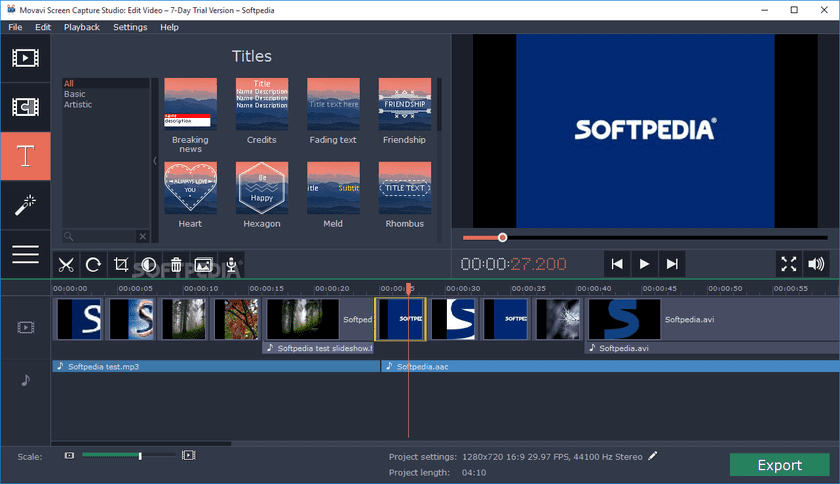Open the magic wand Transitions tab
The height and width of the screenshot is (484, 840).
(x=25, y=204)
